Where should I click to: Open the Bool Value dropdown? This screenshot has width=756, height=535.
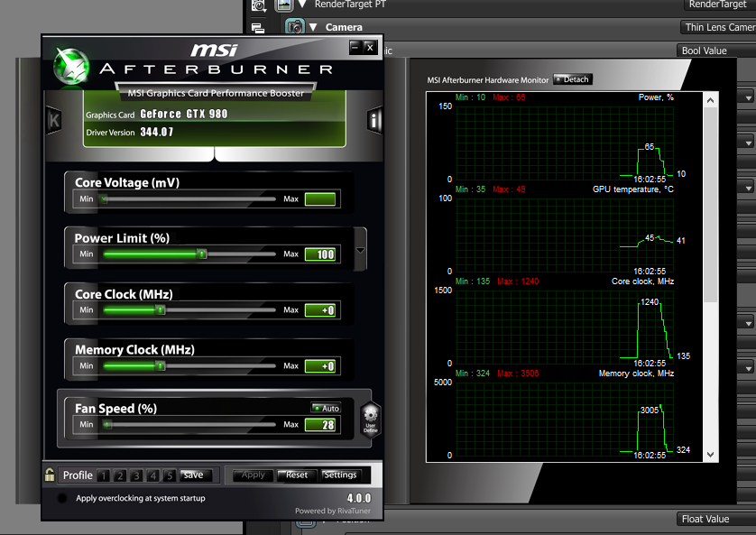(716, 51)
